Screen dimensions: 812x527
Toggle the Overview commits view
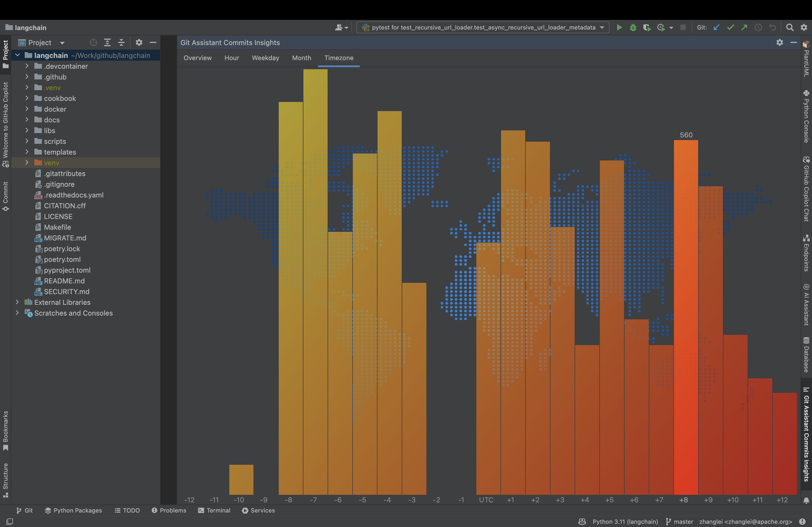[197, 57]
